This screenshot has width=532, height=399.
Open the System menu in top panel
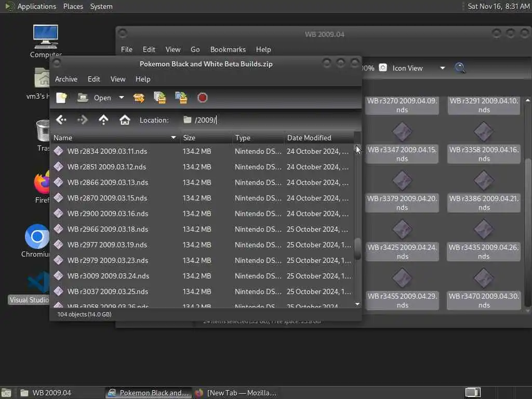(x=101, y=6)
